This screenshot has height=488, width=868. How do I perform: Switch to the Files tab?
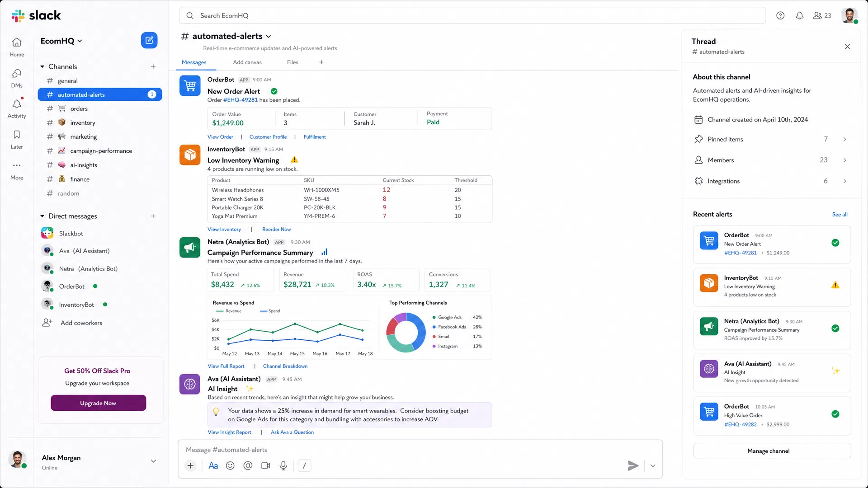point(292,62)
